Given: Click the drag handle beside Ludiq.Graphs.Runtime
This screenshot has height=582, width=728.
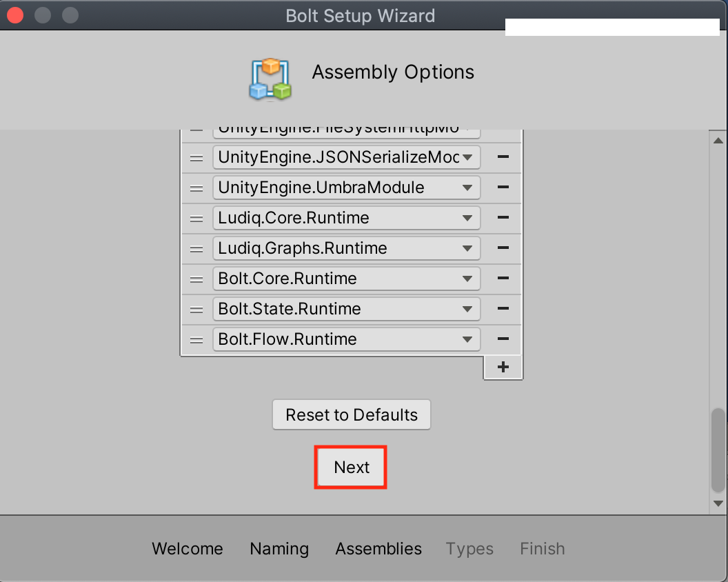Looking at the screenshot, I should (196, 248).
